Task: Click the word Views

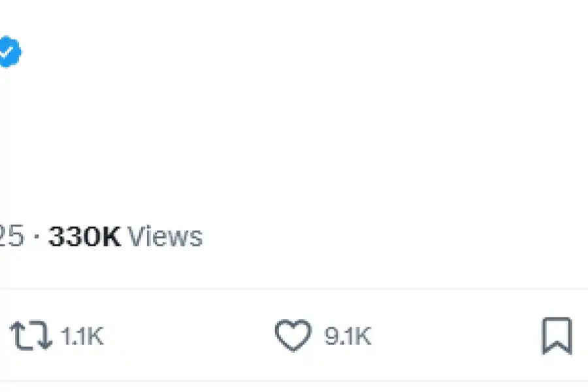Action: pos(164,237)
